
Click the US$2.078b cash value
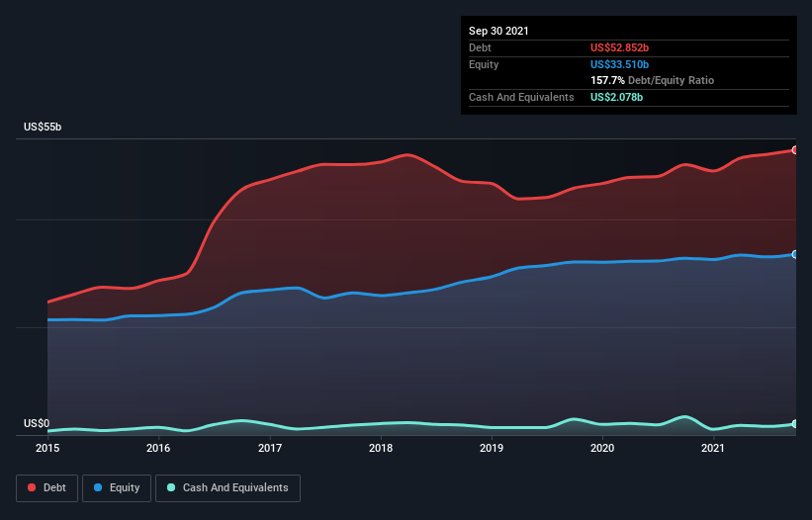(616, 97)
